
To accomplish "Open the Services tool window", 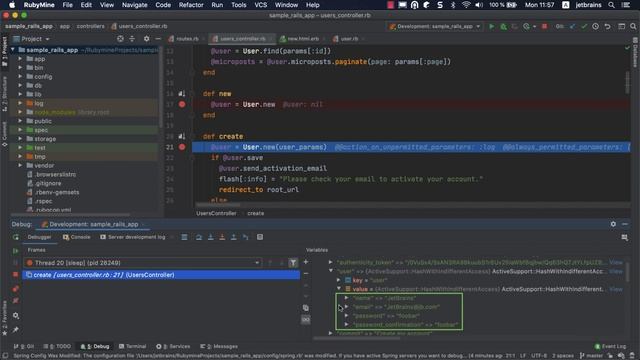I will click(173, 346).
